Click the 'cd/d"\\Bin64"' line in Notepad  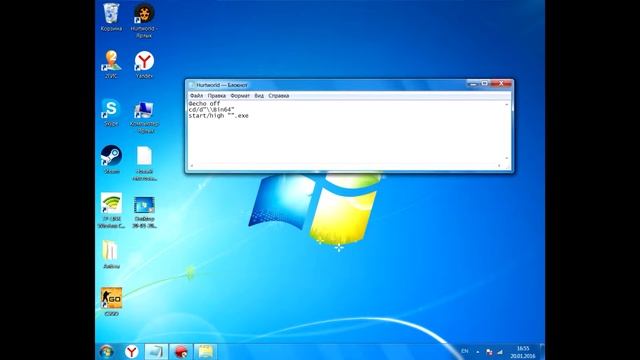point(211,110)
